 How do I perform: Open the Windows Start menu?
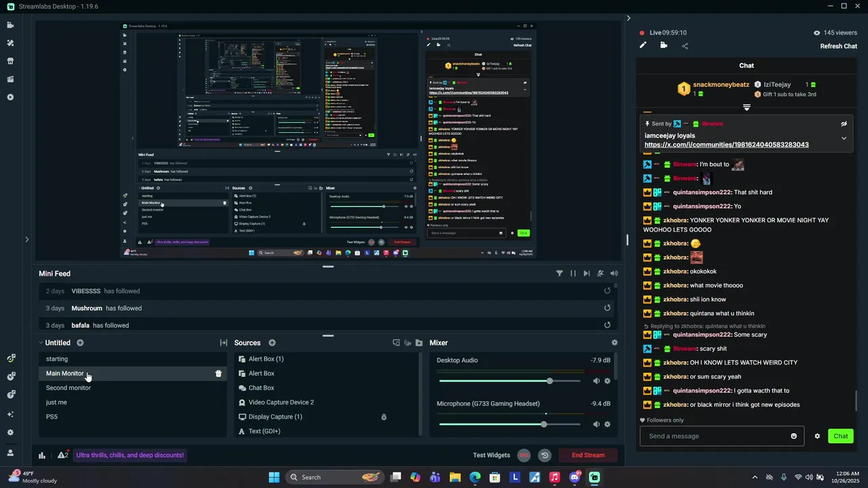click(x=274, y=477)
